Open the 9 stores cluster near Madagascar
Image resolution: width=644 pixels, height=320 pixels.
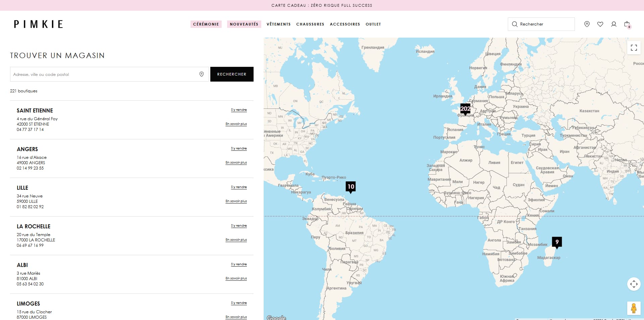click(557, 242)
